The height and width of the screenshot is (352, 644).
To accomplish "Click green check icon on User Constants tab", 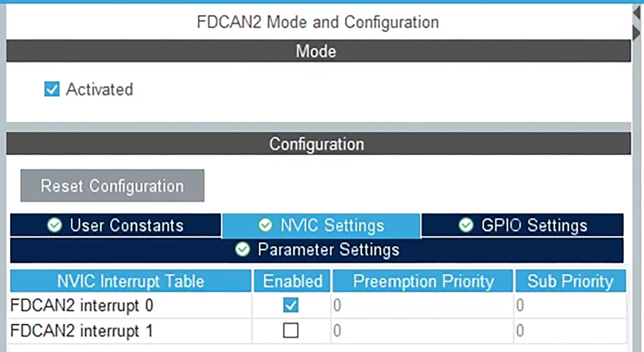I will pyautogui.click(x=54, y=225).
